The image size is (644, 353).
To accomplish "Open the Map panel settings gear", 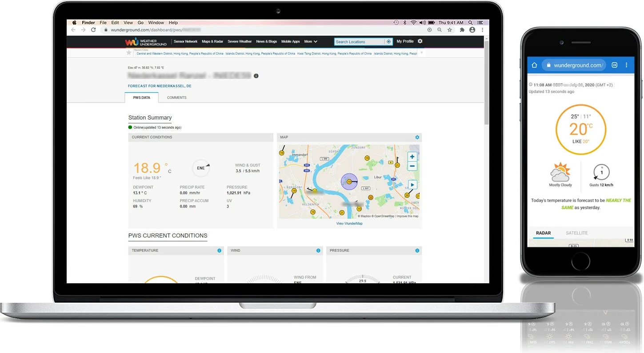I will (x=417, y=137).
